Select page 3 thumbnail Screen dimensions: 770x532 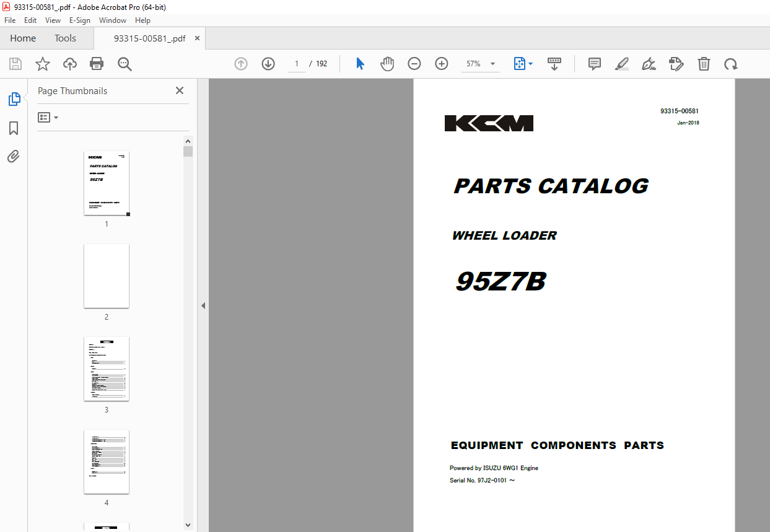pyautogui.click(x=107, y=368)
